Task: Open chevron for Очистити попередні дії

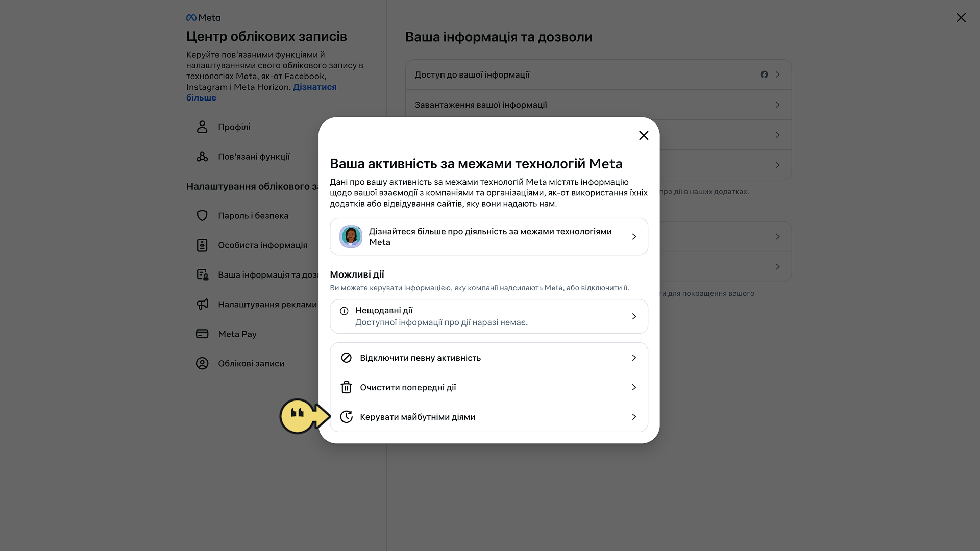Action: pos(634,387)
